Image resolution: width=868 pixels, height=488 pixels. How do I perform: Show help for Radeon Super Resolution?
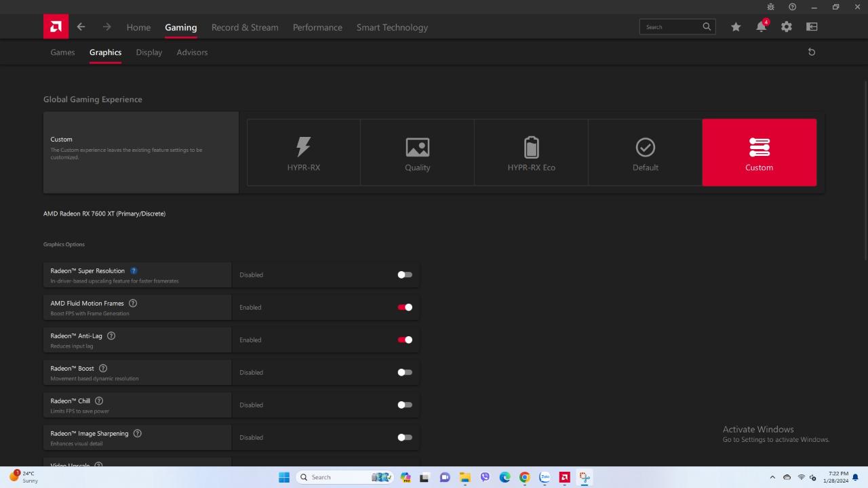[134, 271]
